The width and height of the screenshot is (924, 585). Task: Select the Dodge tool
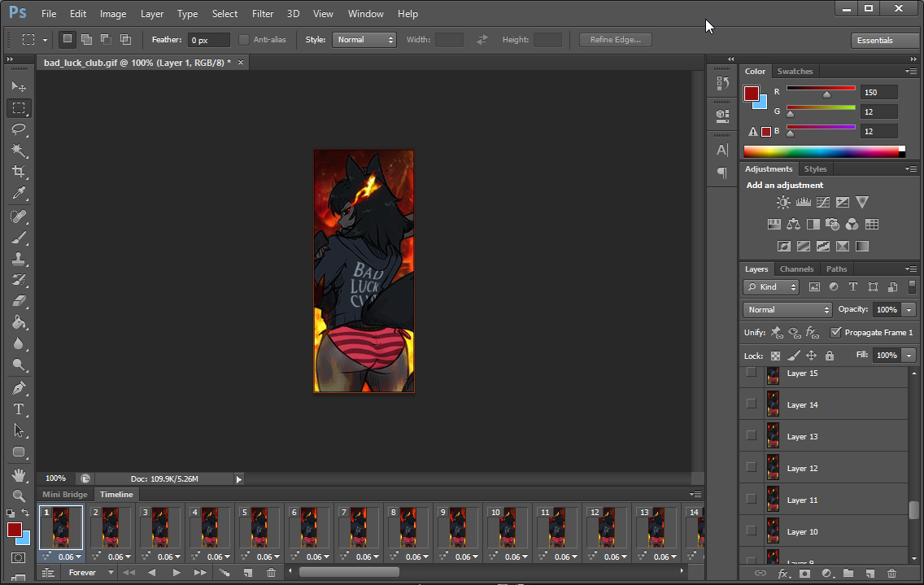(19, 365)
